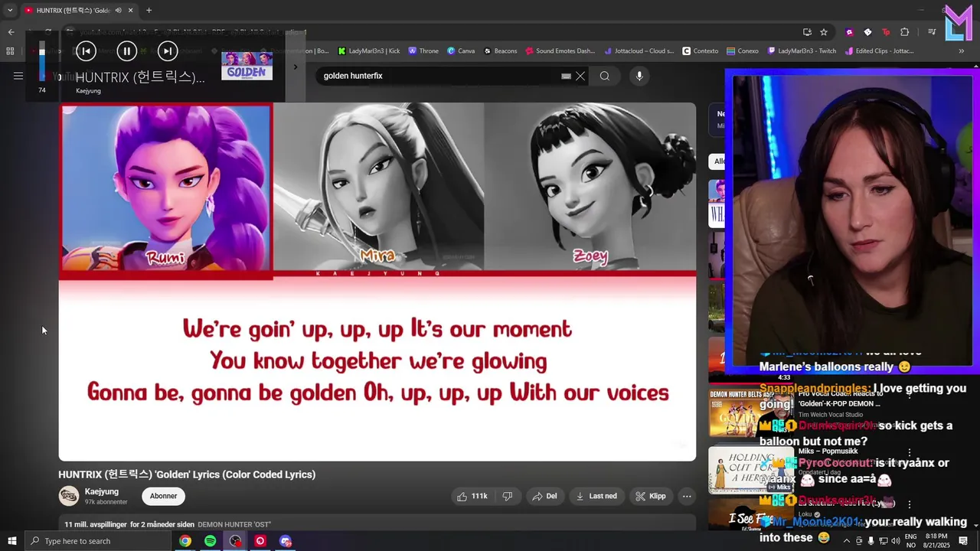Image resolution: width=980 pixels, height=551 pixels.
Task: Skip to next track in media overlay
Action: click(167, 51)
